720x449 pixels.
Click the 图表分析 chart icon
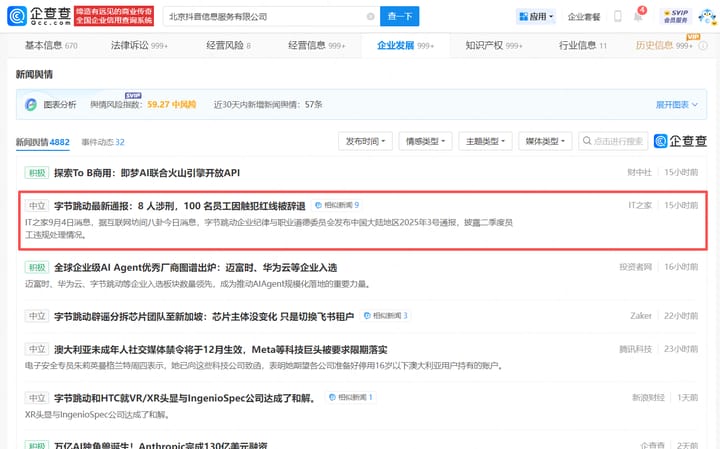point(32,104)
